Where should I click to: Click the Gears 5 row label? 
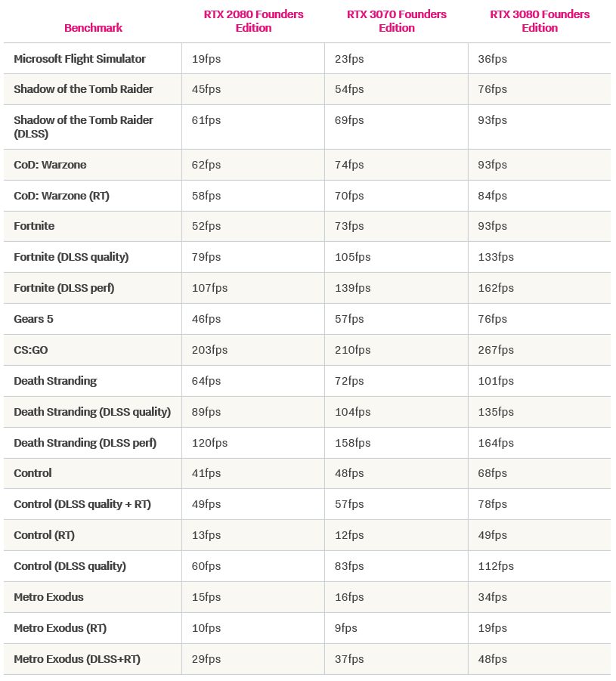33,319
